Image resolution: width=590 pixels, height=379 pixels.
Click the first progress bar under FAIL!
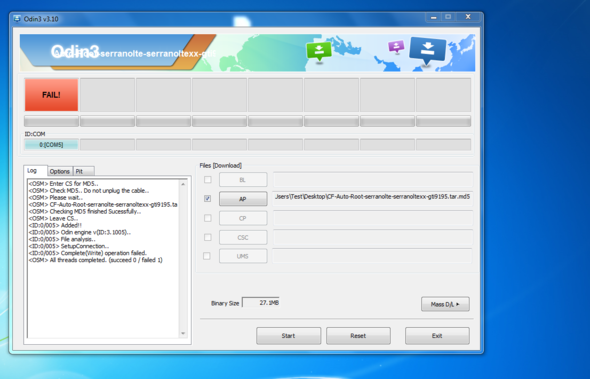click(x=51, y=121)
